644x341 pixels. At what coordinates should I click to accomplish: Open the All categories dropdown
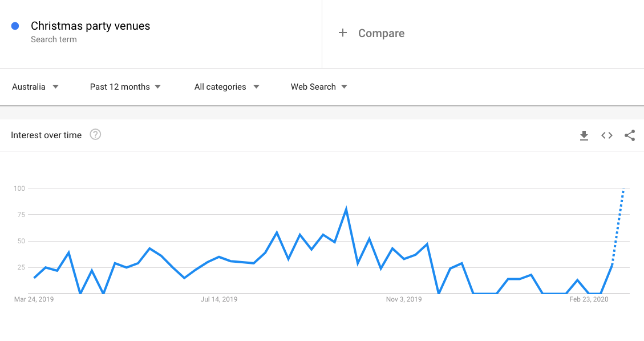[x=226, y=87]
